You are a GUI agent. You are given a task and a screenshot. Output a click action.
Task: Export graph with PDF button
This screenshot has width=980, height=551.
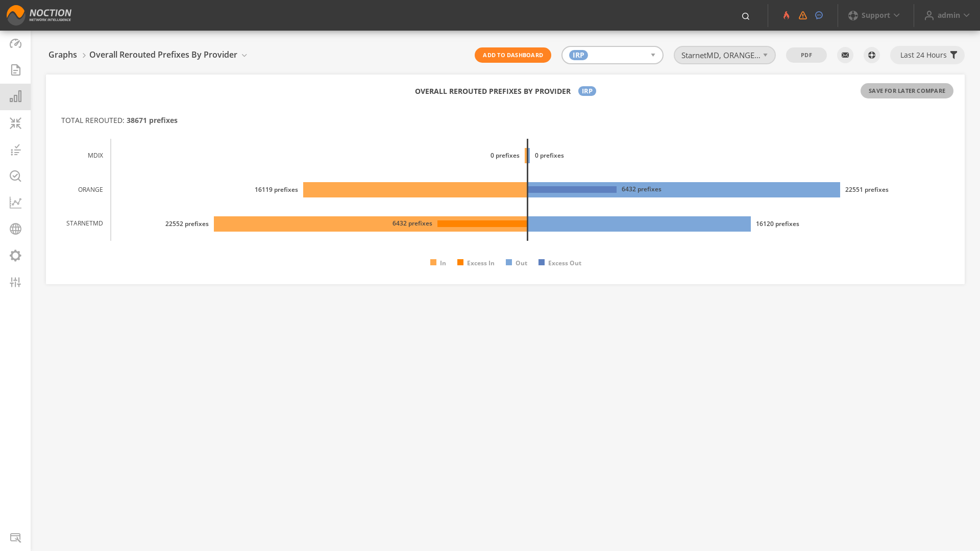[x=806, y=55]
